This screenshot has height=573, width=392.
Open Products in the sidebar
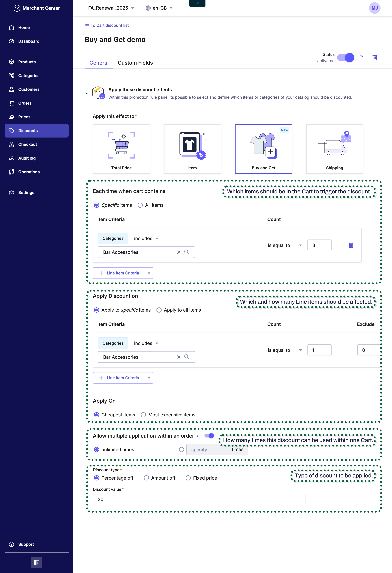[27, 62]
